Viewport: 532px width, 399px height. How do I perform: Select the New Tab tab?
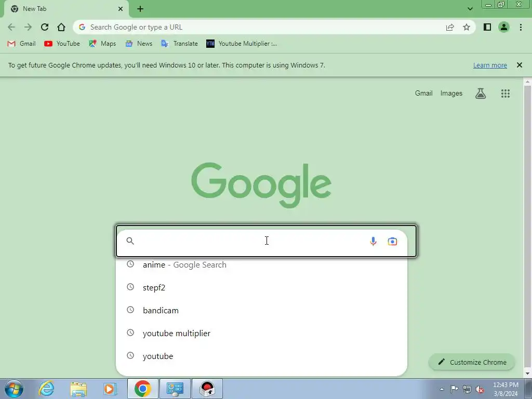[66, 9]
